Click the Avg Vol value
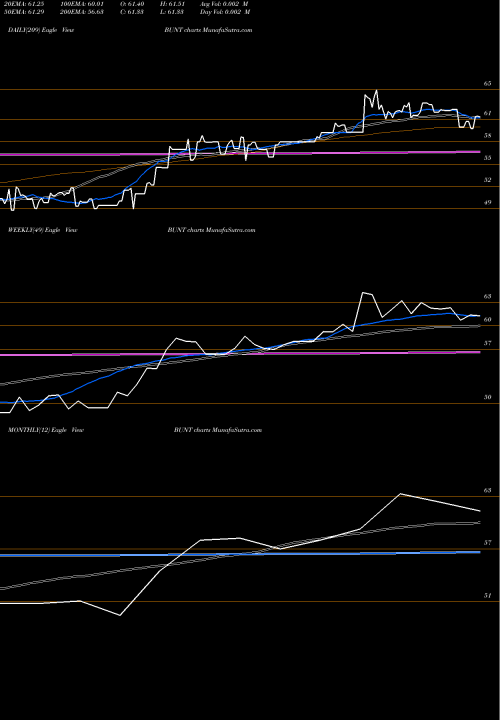The image size is (500, 720). tap(224, 4)
